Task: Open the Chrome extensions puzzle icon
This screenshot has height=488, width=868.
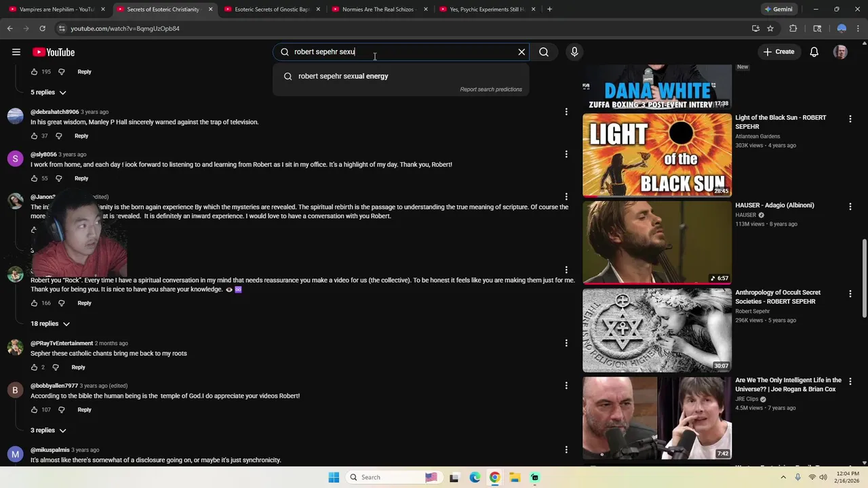Action: [793, 28]
